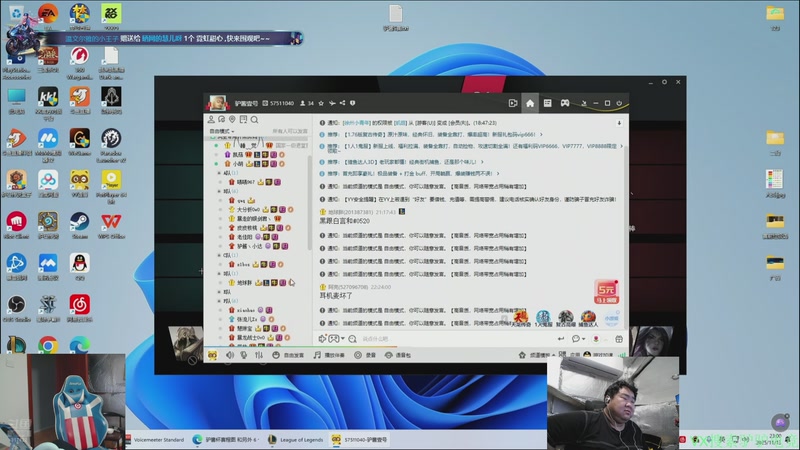The width and height of the screenshot is (800, 450).
Task: Collapse the D队 sub-channel
Action: tap(220, 273)
